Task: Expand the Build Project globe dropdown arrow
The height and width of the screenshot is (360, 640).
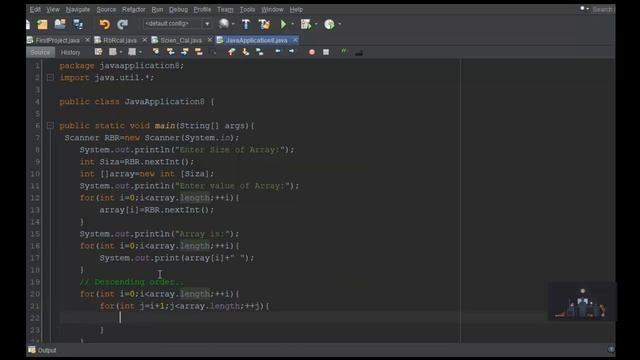Action: point(233,24)
